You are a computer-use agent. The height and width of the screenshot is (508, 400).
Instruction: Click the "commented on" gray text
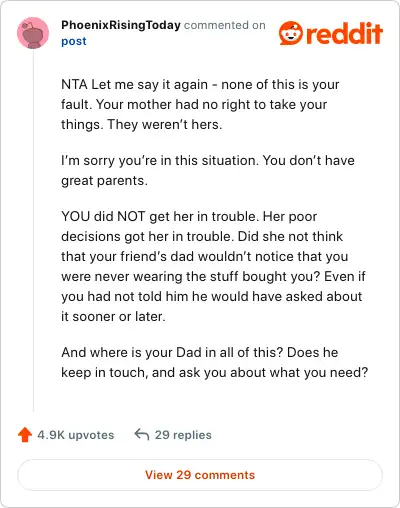(225, 25)
